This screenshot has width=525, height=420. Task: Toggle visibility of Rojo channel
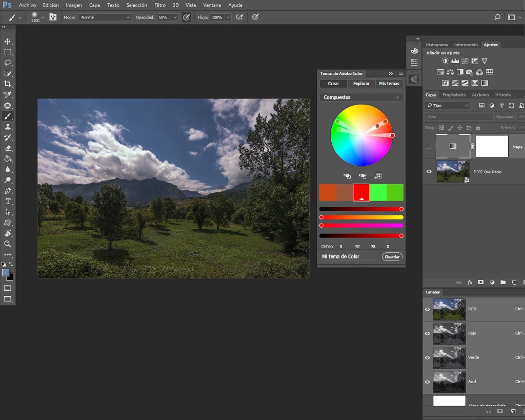click(x=428, y=333)
